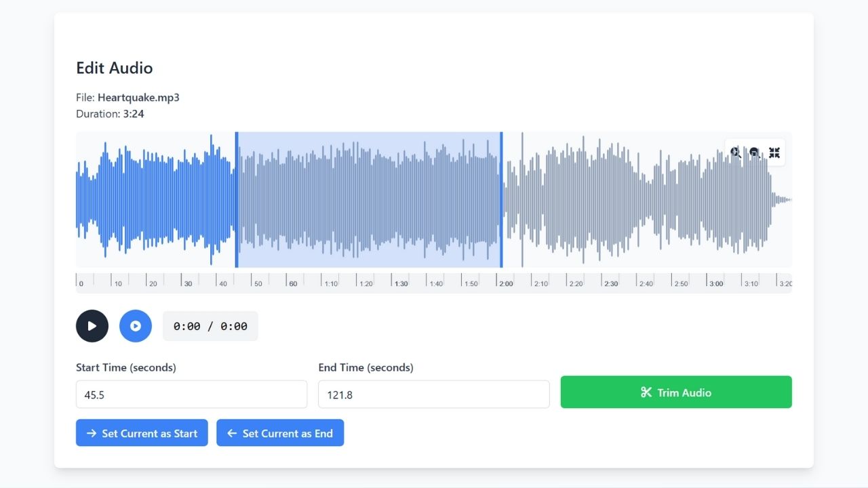This screenshot has height=488, width=868.
Task: Click the thin playhead line after selection
Action: click(522, 200)
